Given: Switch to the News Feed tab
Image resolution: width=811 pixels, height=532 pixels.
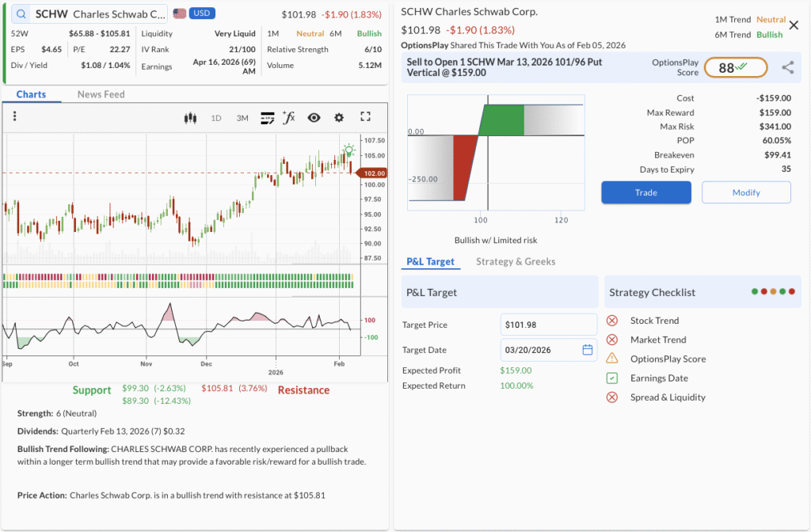Looking at the screenshot, I should 101,94.
